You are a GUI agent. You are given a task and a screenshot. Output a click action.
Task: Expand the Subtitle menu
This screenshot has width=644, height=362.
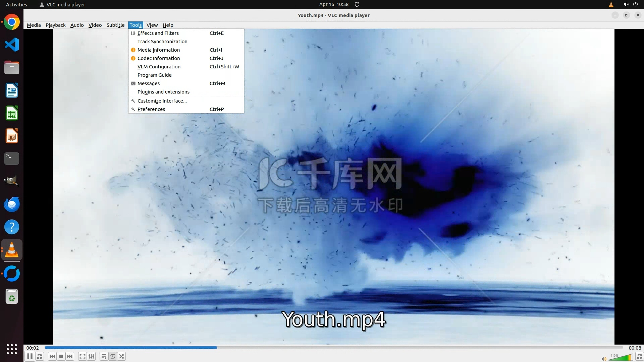[x=115, y=25]
